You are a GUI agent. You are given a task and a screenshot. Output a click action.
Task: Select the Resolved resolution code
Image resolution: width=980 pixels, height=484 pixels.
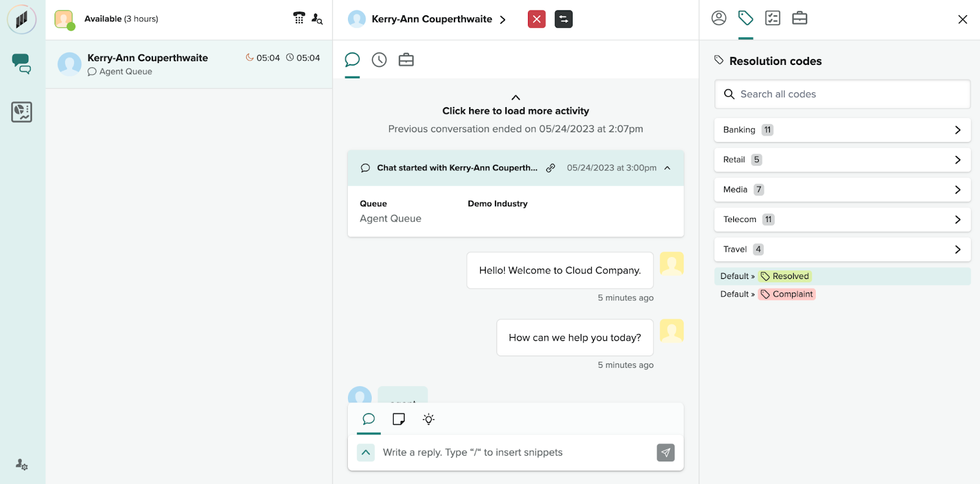pyautogui.click(x=785, y=277)
